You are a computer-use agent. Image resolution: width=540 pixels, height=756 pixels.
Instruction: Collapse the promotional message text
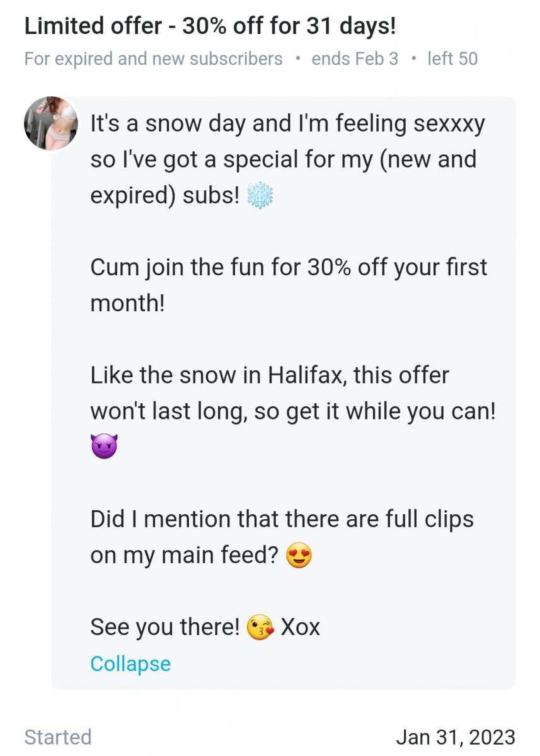pyautogui.click(x=130, y=663)
